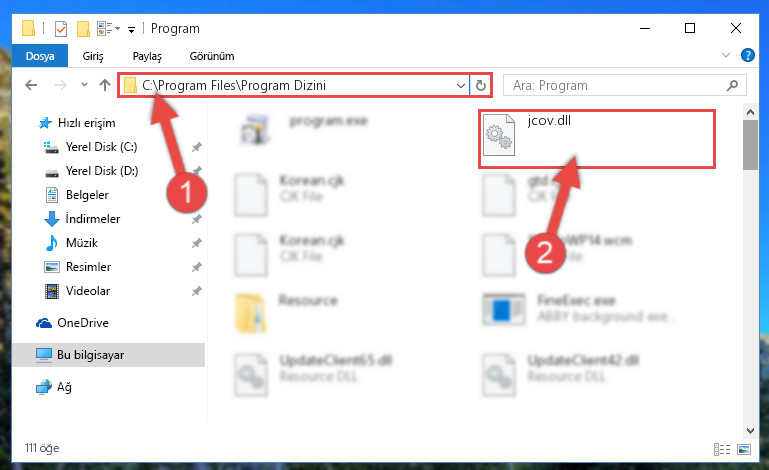The height and width of the screenshot is (470, 769).
Task: Switch to details view icon
Action: [721, 449]
